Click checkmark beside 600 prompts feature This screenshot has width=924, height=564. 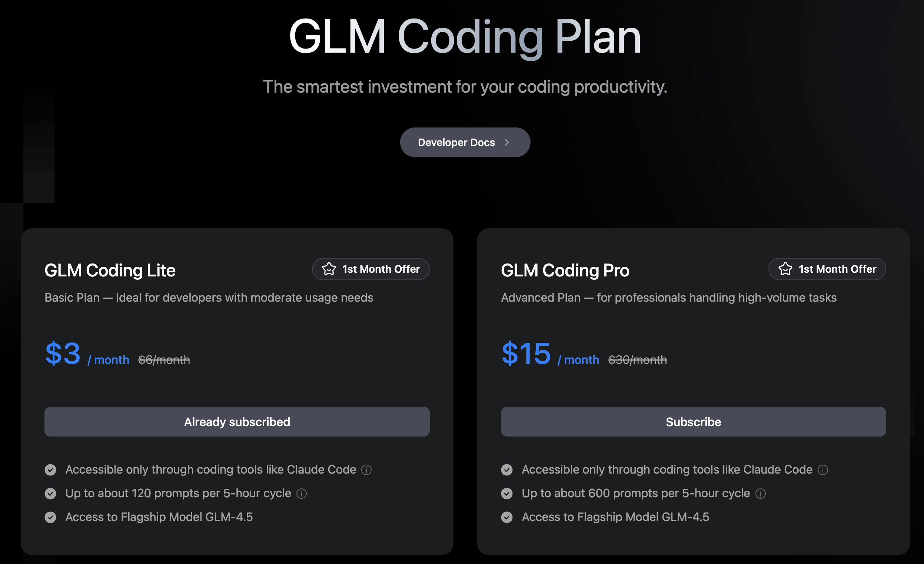pos(506,494)
